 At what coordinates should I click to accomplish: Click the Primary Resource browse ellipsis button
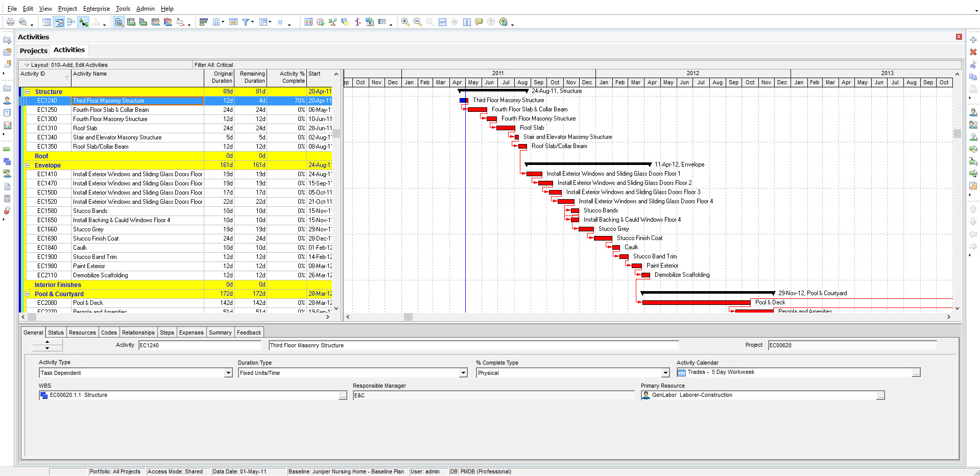pyautogui.click(x=880, y=396)
